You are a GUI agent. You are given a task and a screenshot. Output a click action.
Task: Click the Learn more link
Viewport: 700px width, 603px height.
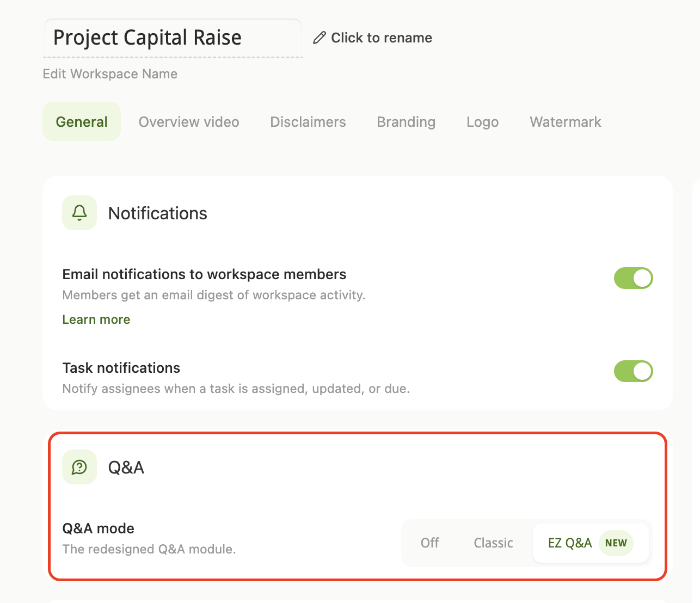pos(96,319)
